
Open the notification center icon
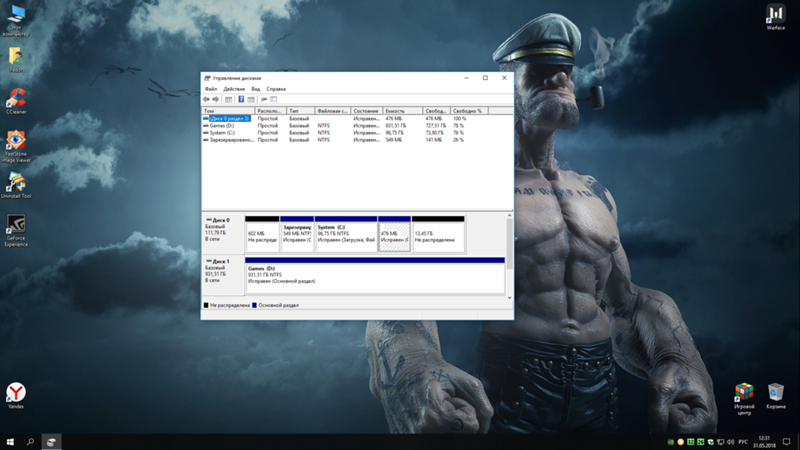[x=787, y=442]
